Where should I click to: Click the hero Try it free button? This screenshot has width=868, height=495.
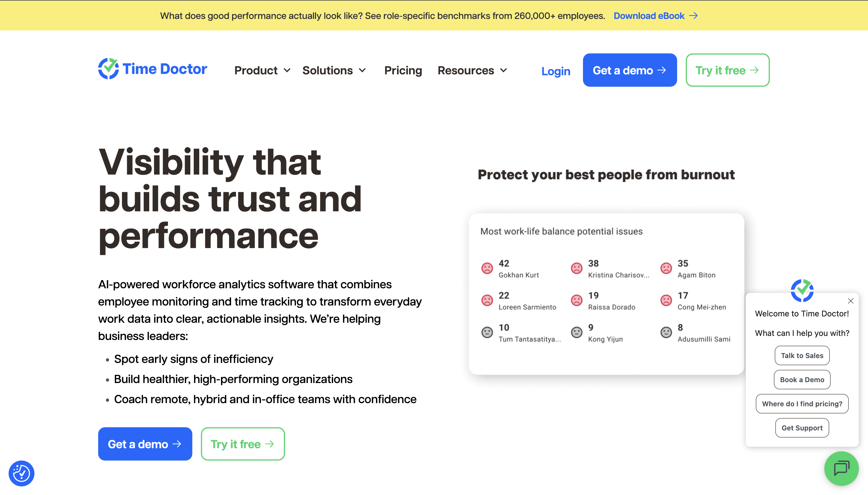point(243,444)
